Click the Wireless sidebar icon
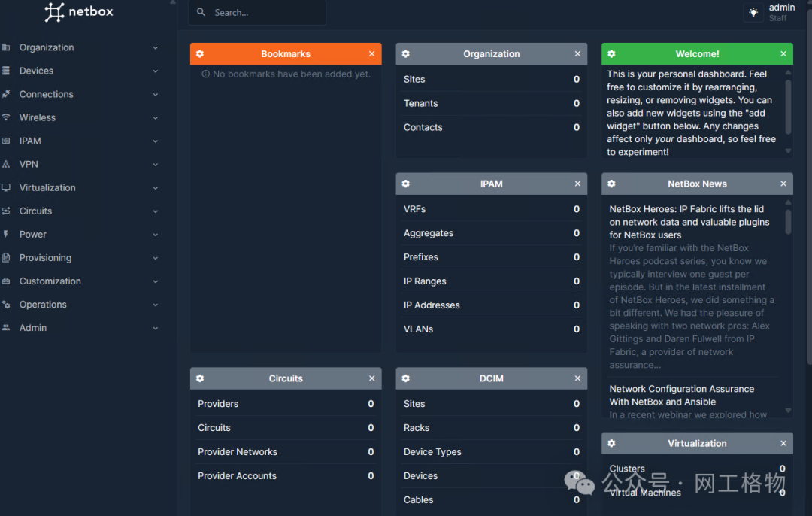The image size is (812, 516). pyautogui.click(x=6, y=117)
